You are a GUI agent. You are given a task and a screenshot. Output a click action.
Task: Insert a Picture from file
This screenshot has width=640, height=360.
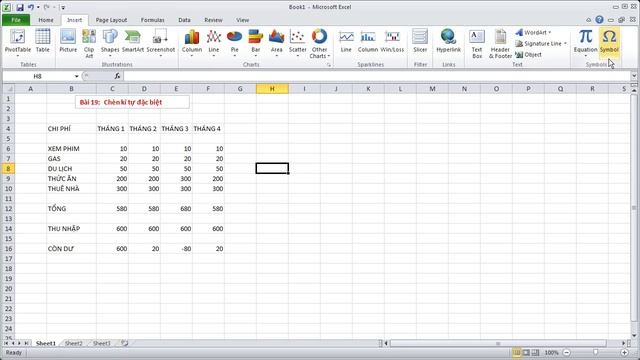click(68, 41)
